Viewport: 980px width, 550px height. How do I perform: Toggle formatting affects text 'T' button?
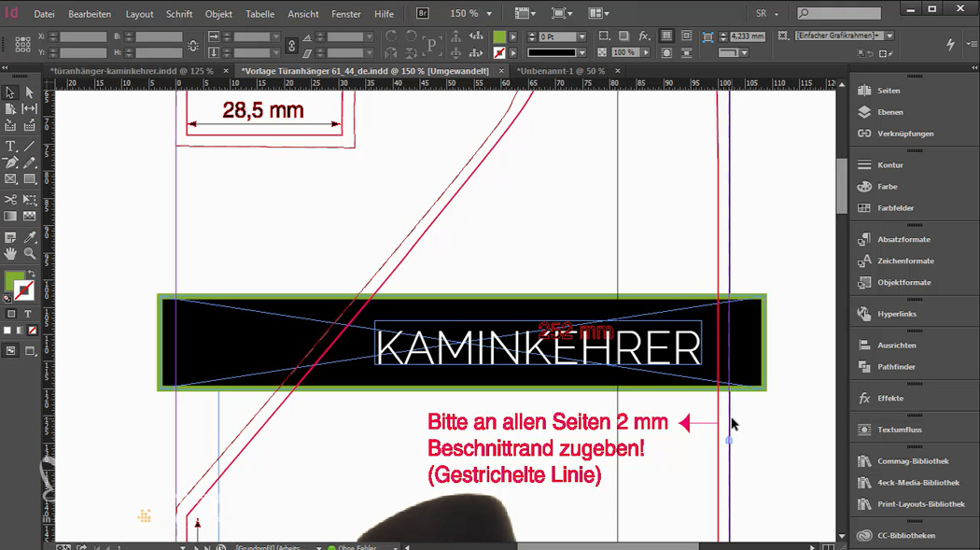pos(28,314)
